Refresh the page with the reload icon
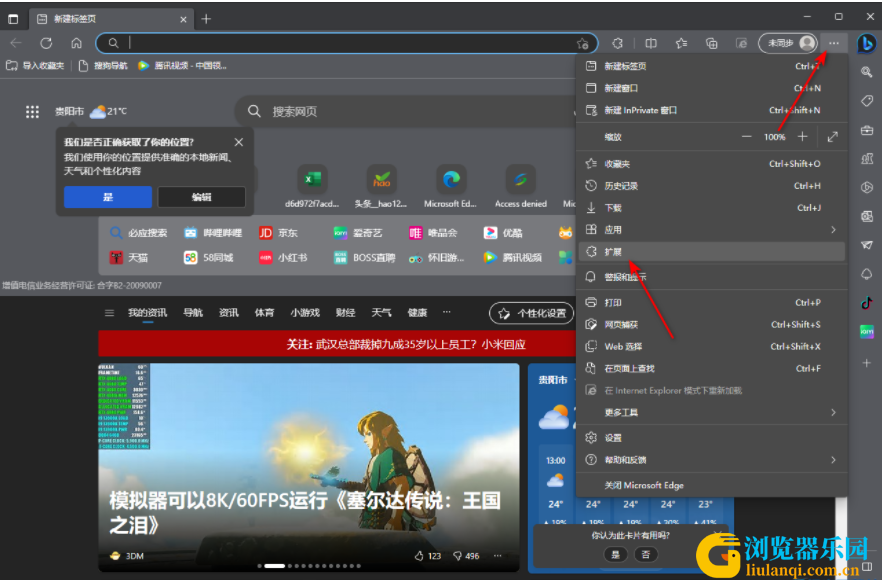Screen dimensions: 882x580 (46, 43)
